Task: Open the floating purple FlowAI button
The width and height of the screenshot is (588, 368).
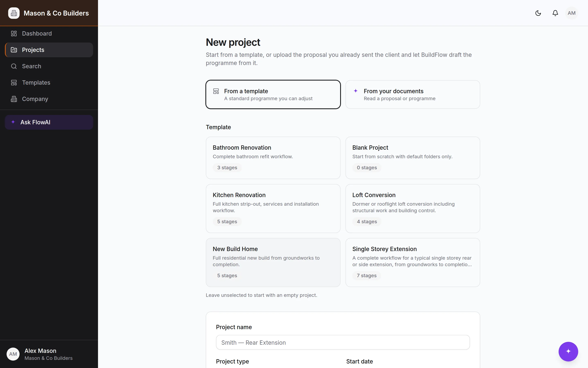Action: (568, 351)
